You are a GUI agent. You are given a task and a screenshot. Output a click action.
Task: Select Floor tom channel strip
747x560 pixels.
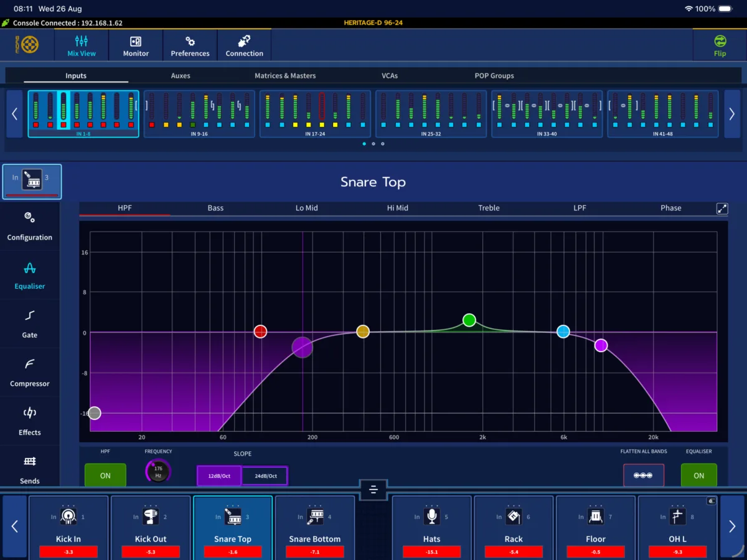point(596,527)
